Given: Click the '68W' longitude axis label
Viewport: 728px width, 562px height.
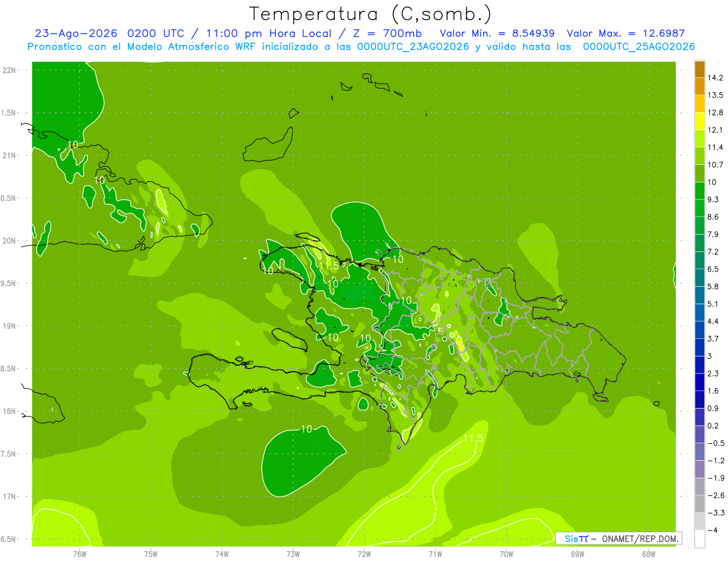Looking at the screenshot, I should click(x=649, y=554).
